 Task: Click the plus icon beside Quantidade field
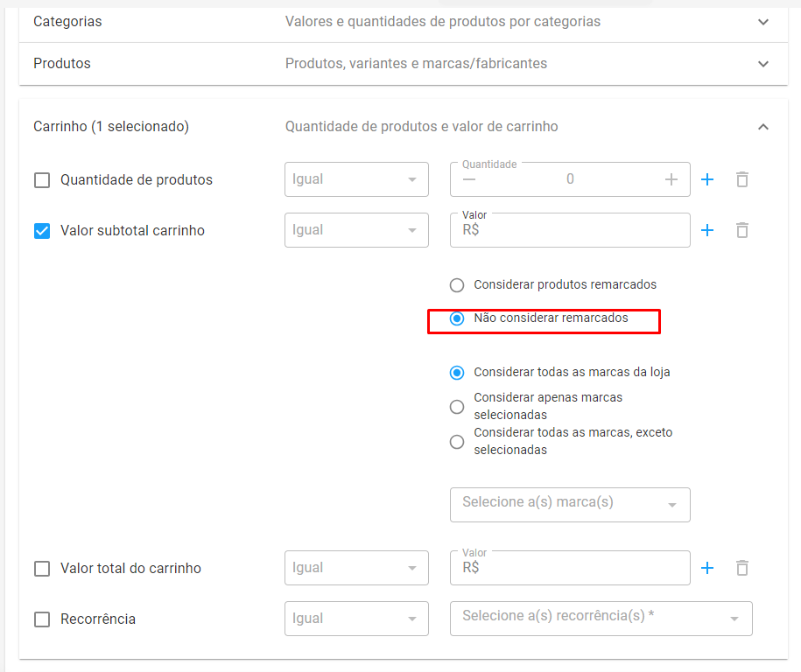coord(707,179)
